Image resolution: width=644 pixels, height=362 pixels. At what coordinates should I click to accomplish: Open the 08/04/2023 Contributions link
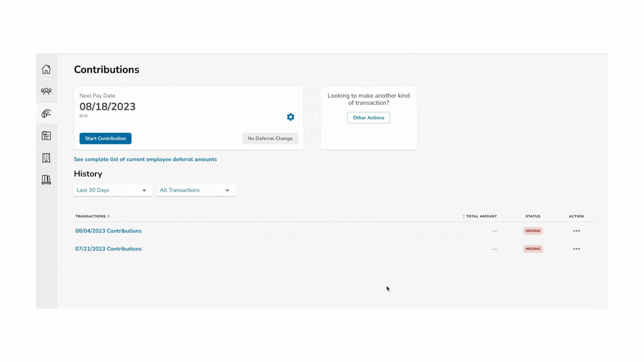pos(108,231)
